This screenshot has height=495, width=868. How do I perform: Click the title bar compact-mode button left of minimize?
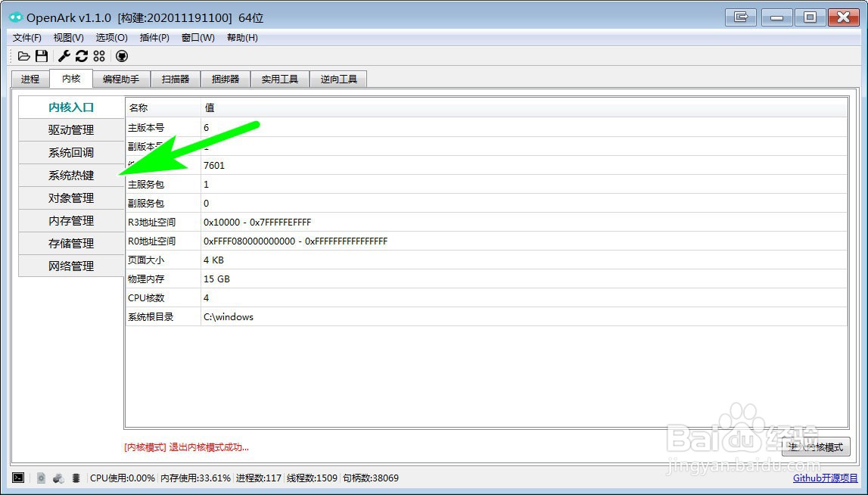coord(741,17)
